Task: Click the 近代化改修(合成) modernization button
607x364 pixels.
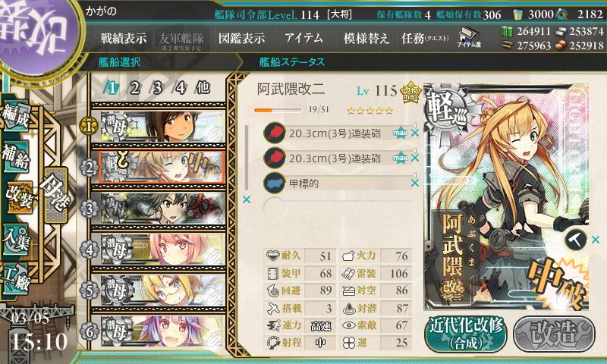Action: 466,334
